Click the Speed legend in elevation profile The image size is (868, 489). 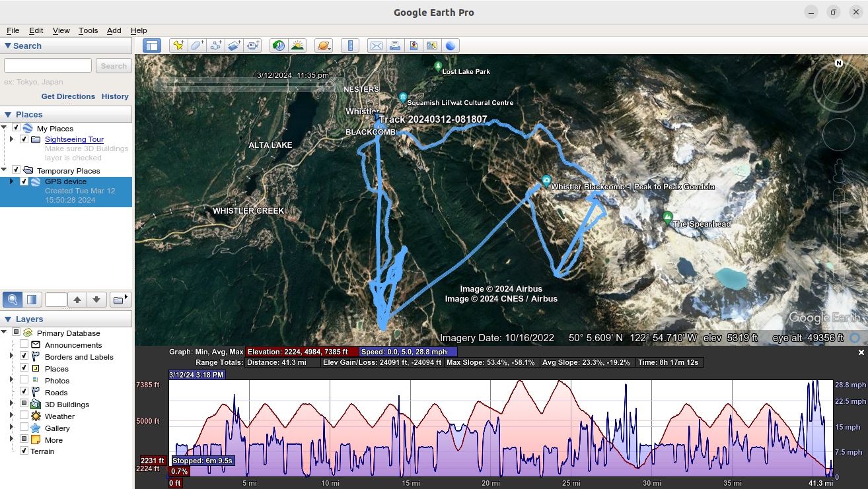pyautogui.click(x=408, y=352)
